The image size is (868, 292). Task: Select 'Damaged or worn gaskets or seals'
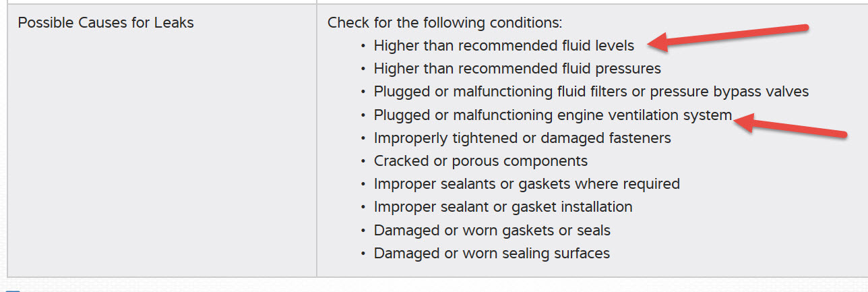[492, 231]
